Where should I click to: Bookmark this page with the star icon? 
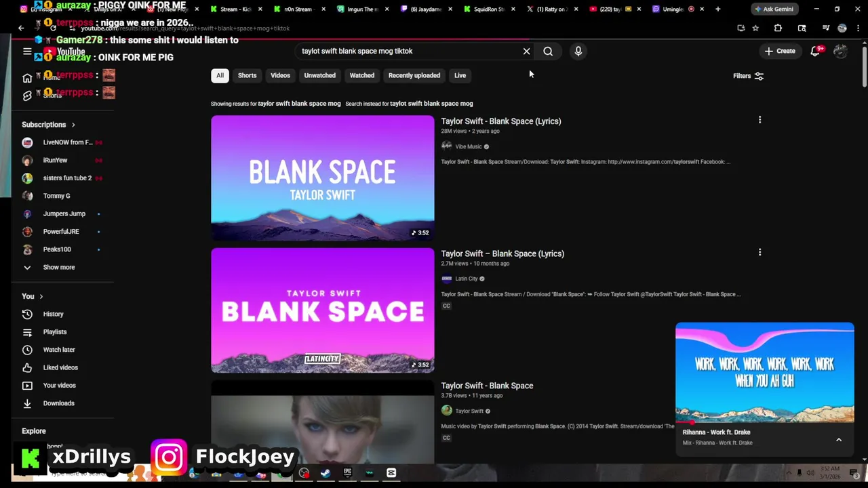(x=755, y=28)
